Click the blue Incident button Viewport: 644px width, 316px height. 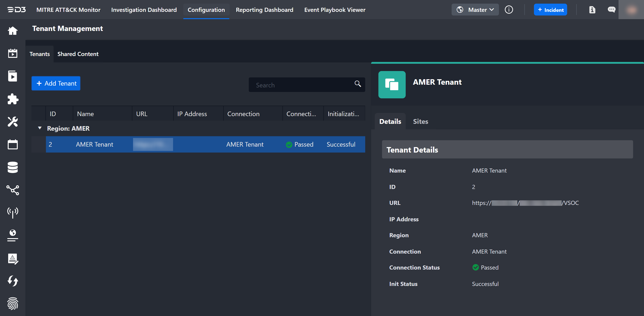550,10
